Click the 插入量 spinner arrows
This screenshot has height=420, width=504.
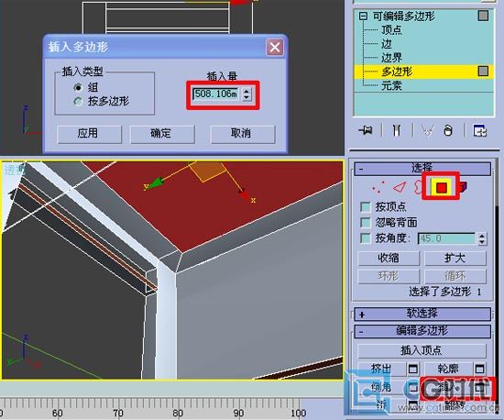(x=247, y=94)
